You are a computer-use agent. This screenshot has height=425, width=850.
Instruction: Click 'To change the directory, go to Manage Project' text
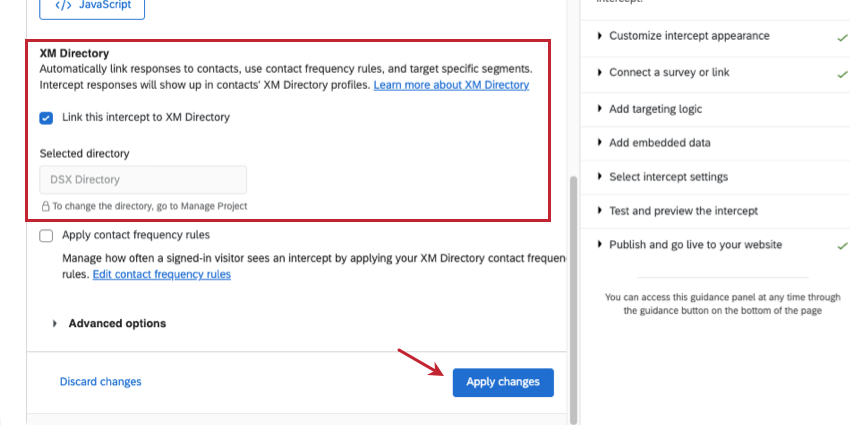coord(150,207)
